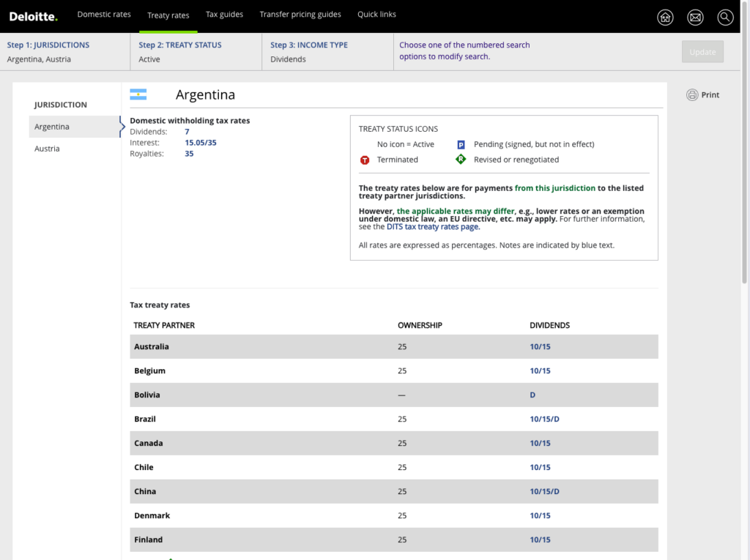750x560 pixels.
Task: Expand Step 1: Jurisdictions selector
Action: coord(65,52)
